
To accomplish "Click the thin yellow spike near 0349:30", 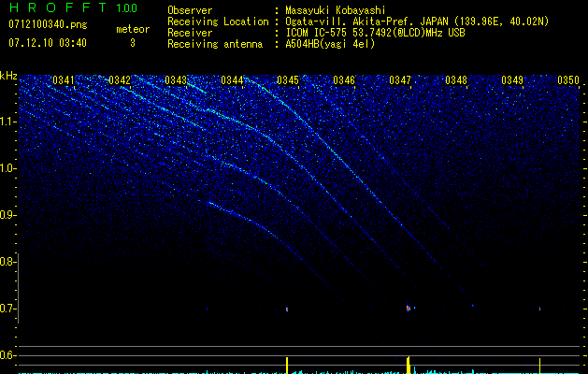I will pyautogui.click(x=539, y=366).
